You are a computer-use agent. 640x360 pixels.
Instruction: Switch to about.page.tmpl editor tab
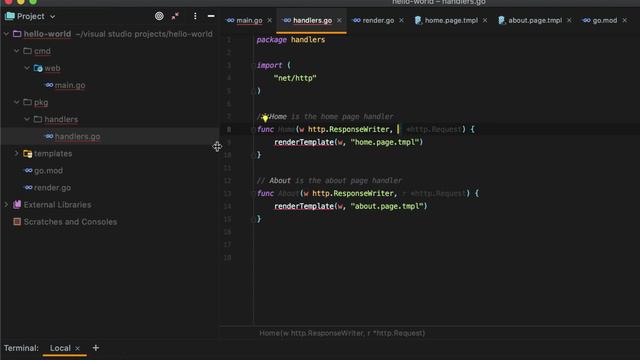(535, 20)
